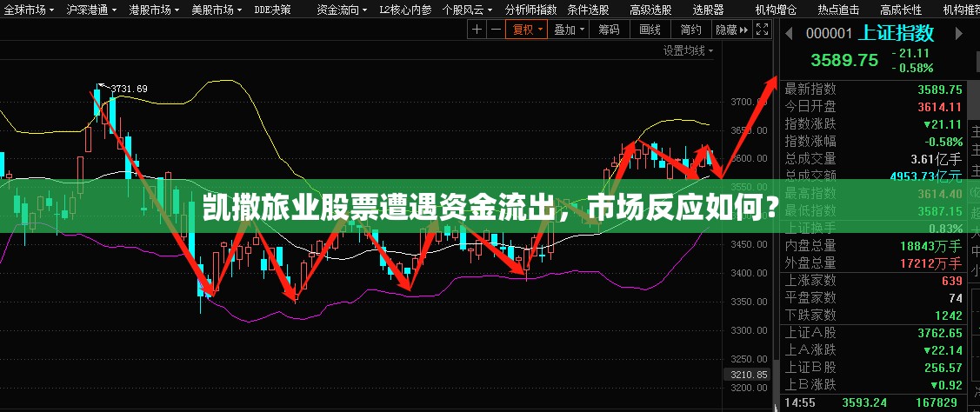Screen dimensions: 980x412
Task: Expand the 设置均线 dropdown
Action: point(688,50)
